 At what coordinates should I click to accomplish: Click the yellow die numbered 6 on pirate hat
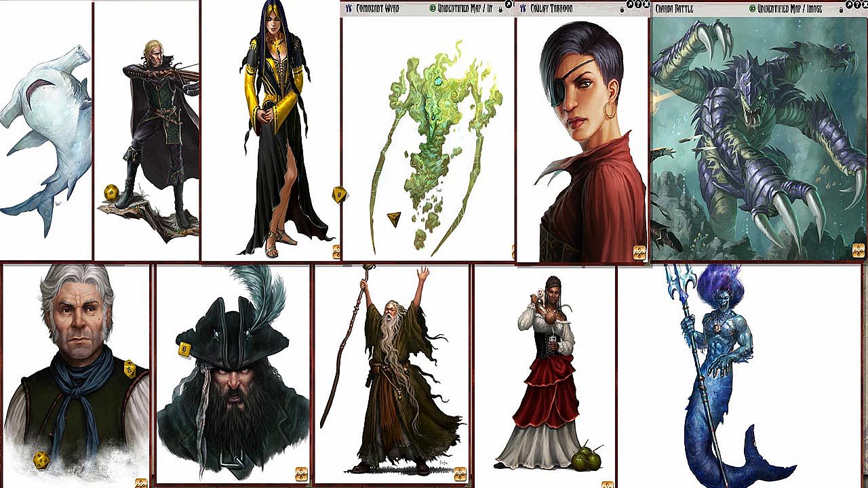[x=184, y=350]
